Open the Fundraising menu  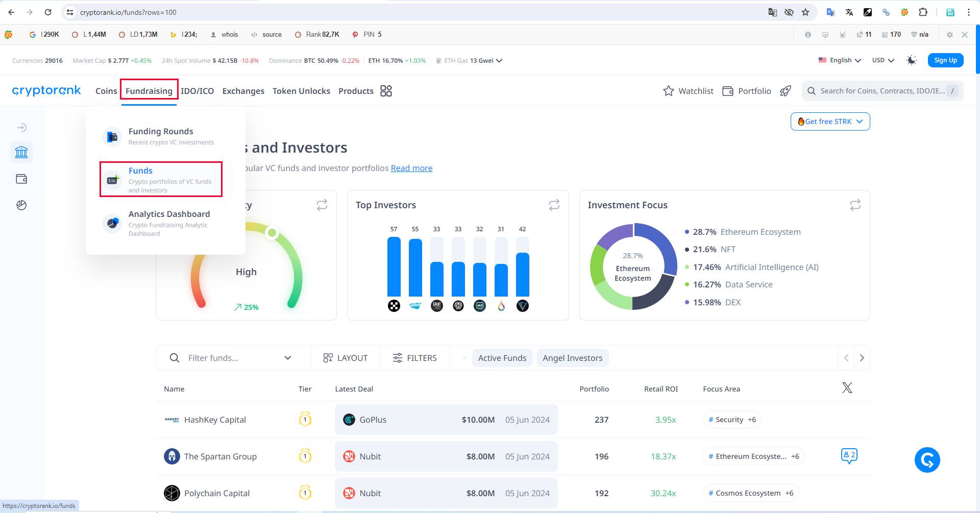tap(149, 91)
